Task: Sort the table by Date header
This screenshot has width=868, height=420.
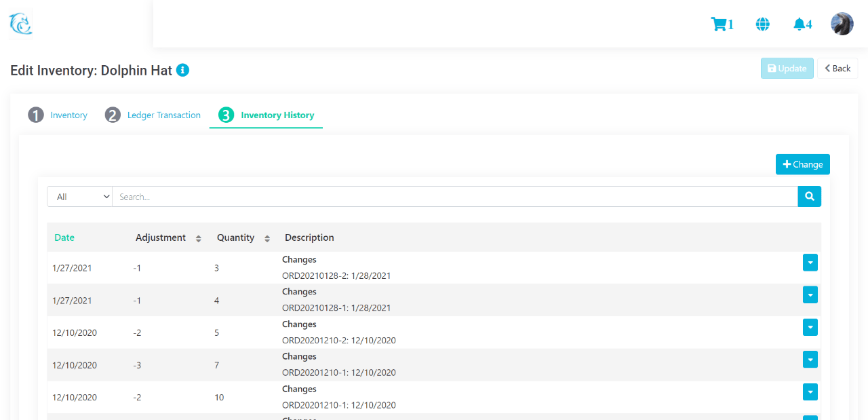Action: (x=64, y=237)
